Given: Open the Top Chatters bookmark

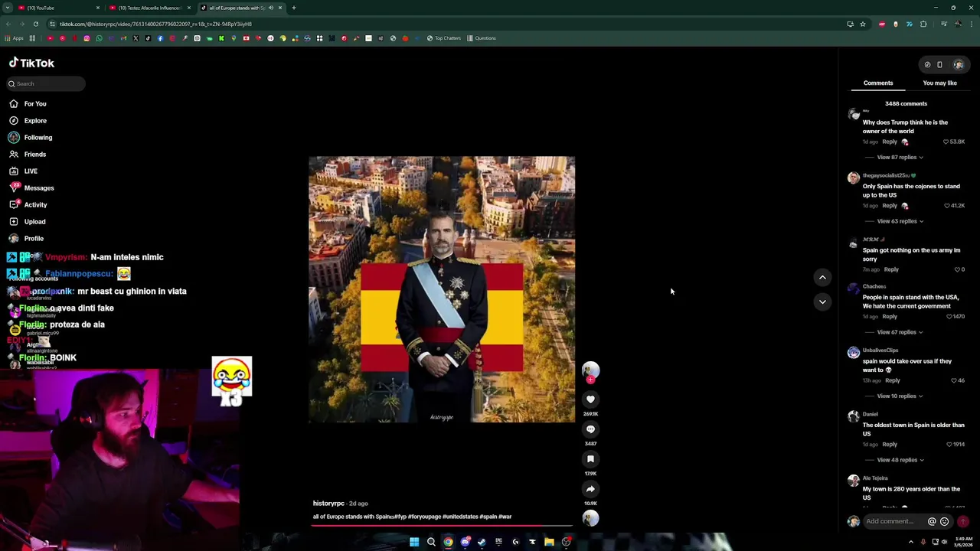Looking at the screenshot, I should (444, 38).
